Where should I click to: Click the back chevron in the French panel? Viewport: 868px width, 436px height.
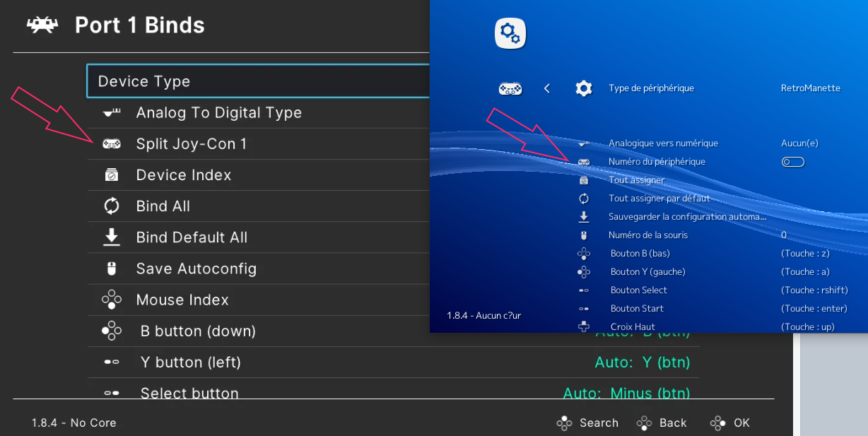click(549, 89)
